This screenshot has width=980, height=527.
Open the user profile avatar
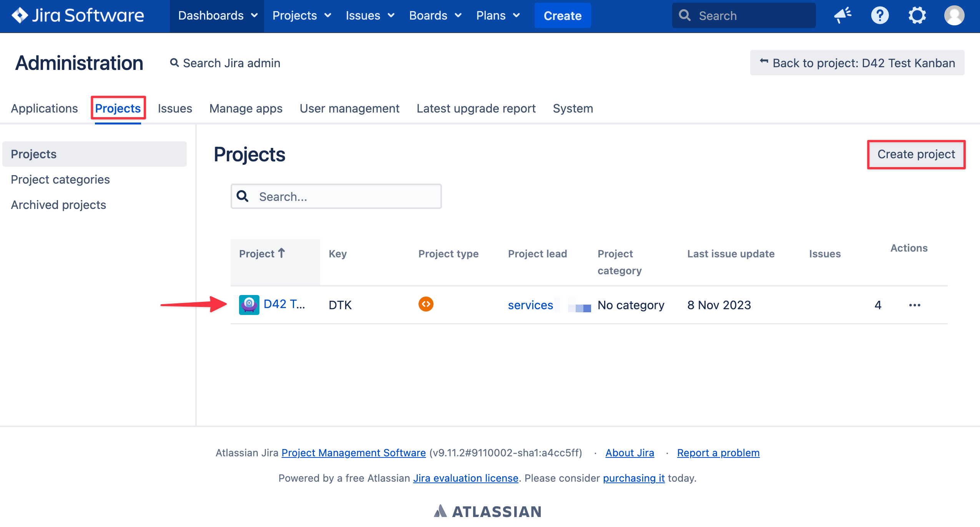954,16
